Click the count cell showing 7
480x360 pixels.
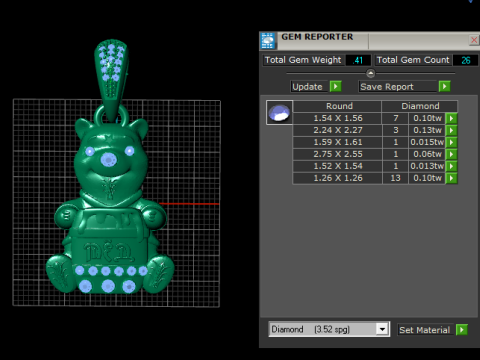[x=395, y=118]
